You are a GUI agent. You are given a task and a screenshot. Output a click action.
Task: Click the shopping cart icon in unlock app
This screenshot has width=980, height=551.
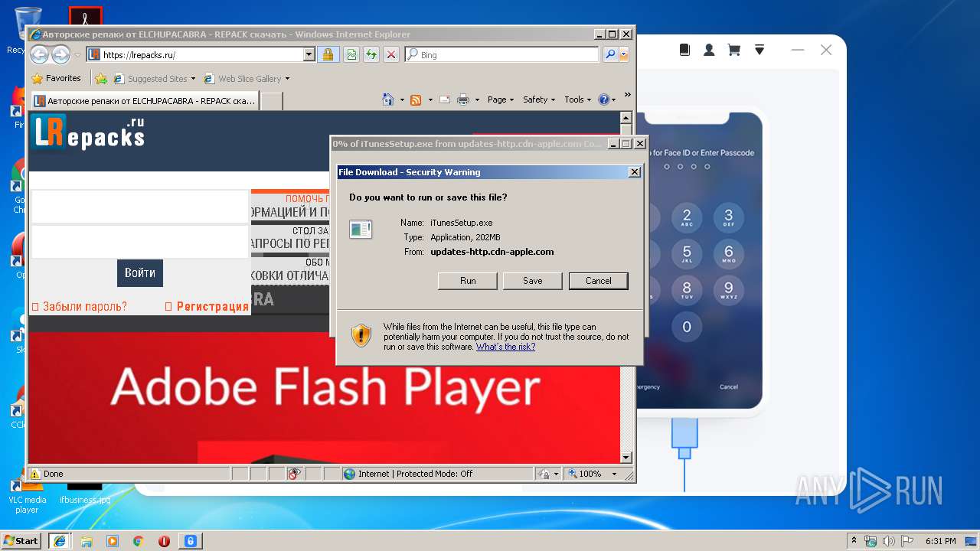pyautogui.click(x=733, y=50)
